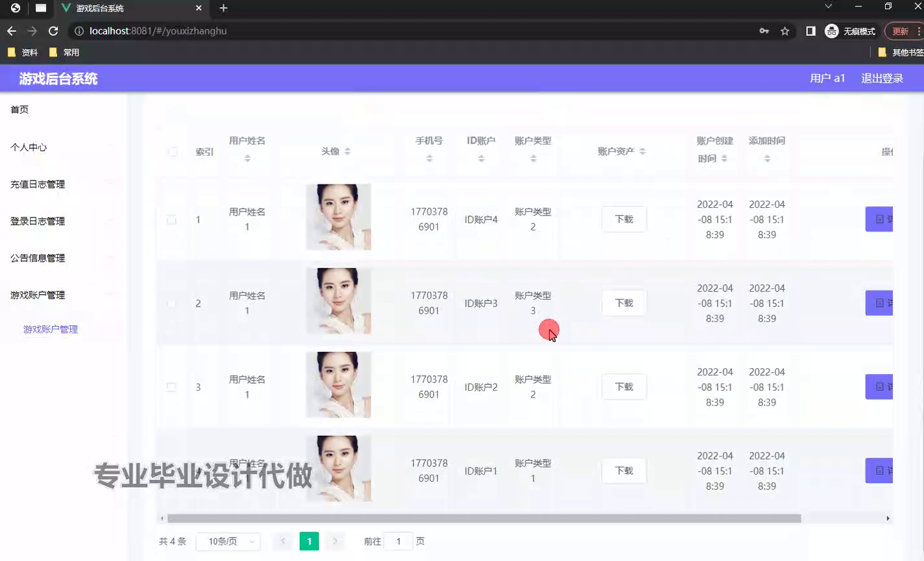Click the left arrow of horizontal scrollbar
This screenshot has width=924, height=561.
click(162, 518)
